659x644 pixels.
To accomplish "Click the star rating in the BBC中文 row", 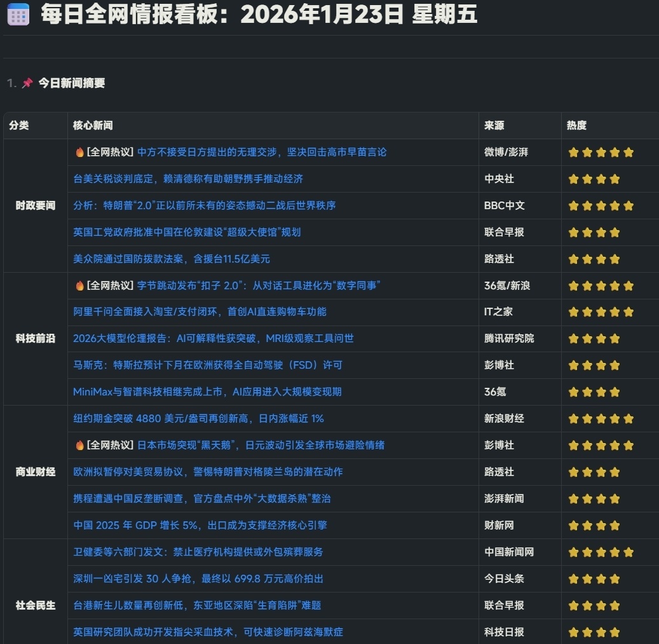I will coord(601,206).
